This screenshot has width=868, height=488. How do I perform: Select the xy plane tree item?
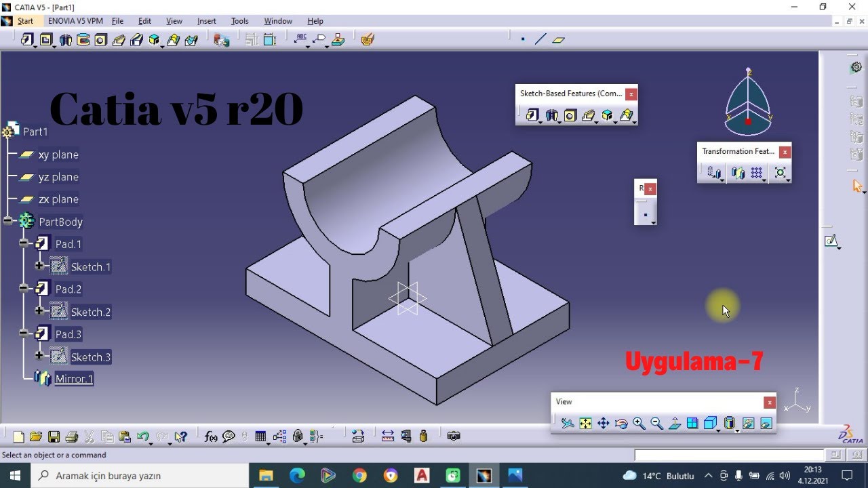[x=58, y=155]
